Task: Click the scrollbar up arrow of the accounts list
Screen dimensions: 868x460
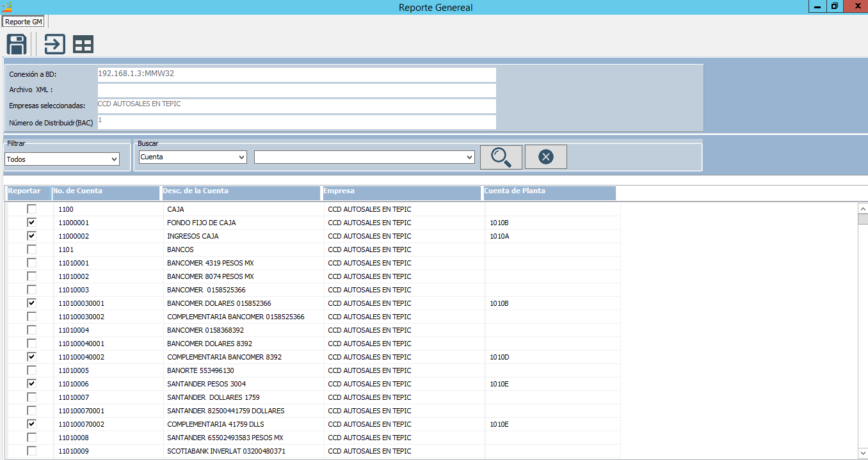Action: coord(863,209)
